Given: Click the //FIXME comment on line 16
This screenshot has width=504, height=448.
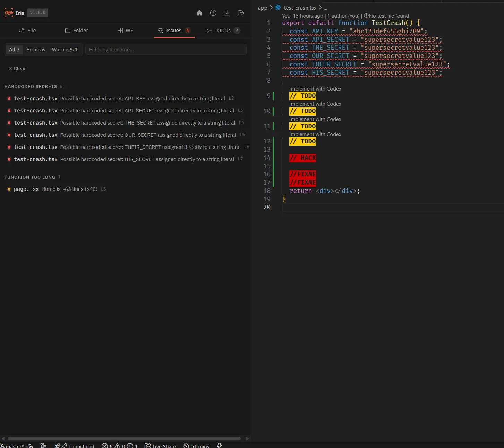Looking at the screenshot, I should point(303,174).
